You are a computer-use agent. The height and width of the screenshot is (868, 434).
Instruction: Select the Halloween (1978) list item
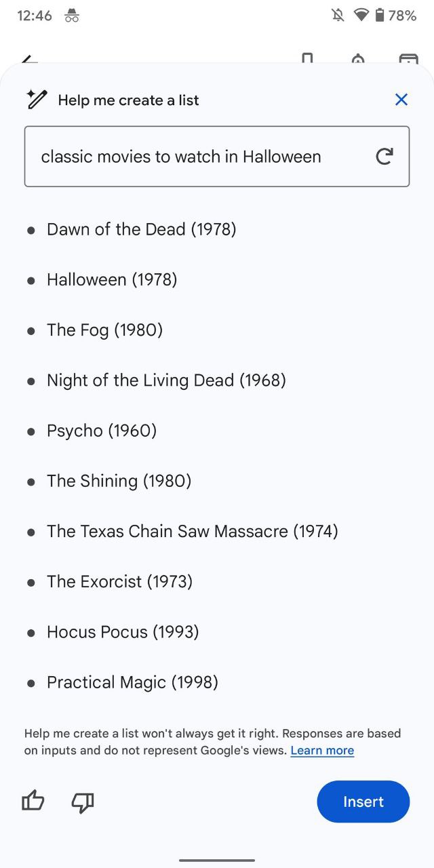pos(112,279)
